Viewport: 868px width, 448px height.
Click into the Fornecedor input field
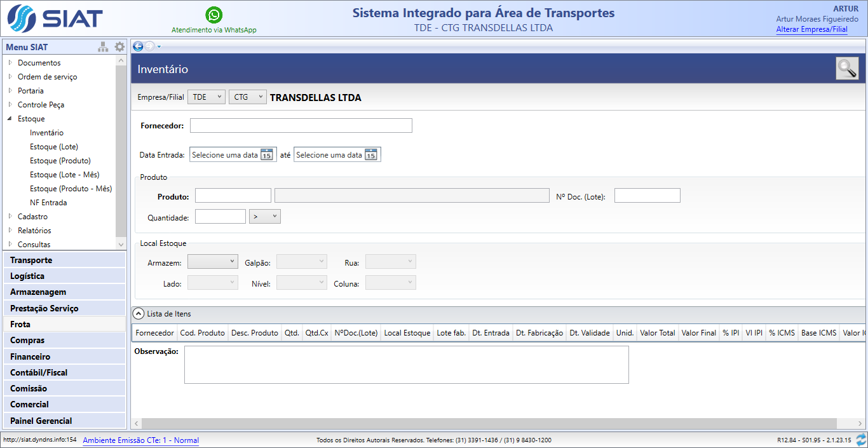click(301, 126)
